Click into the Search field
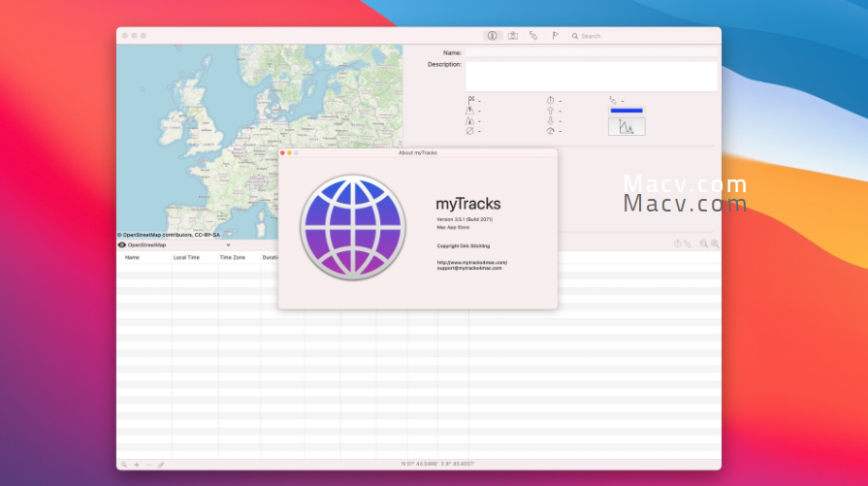This screenshot has width=868, height=486. tap(644, 36)
